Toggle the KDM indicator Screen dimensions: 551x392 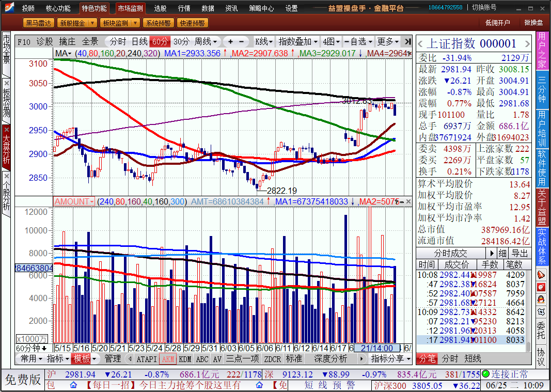[x=185, y=359]
